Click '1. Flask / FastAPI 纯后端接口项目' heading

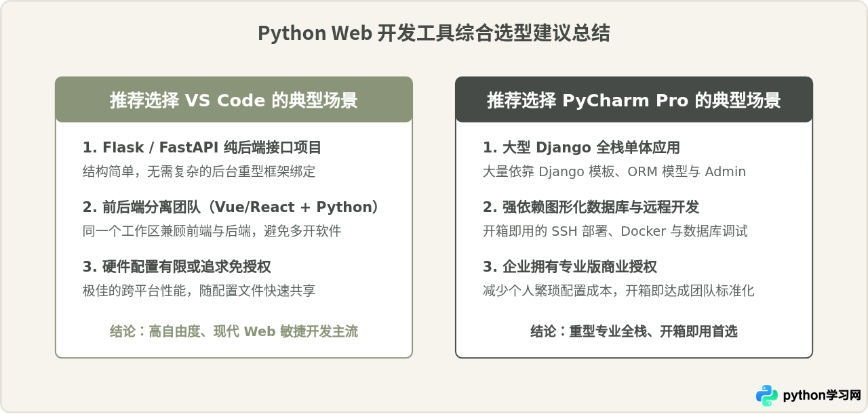point(202,147)
